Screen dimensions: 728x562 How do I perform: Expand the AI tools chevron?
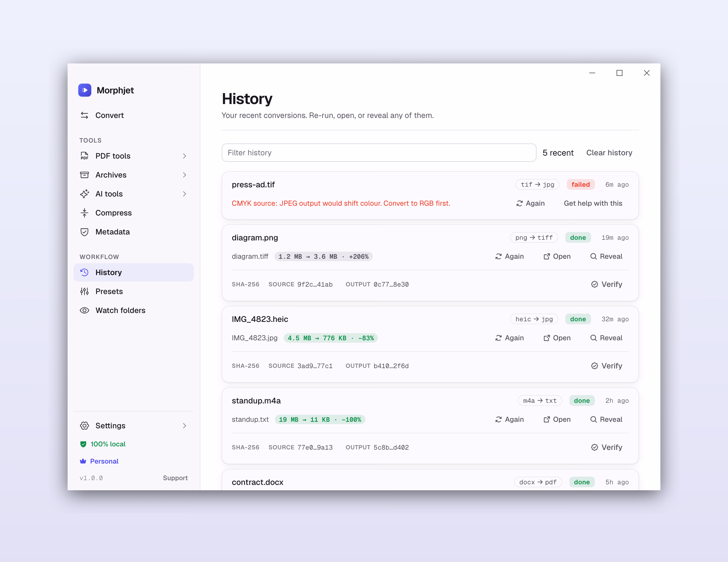tap(184, 194)
